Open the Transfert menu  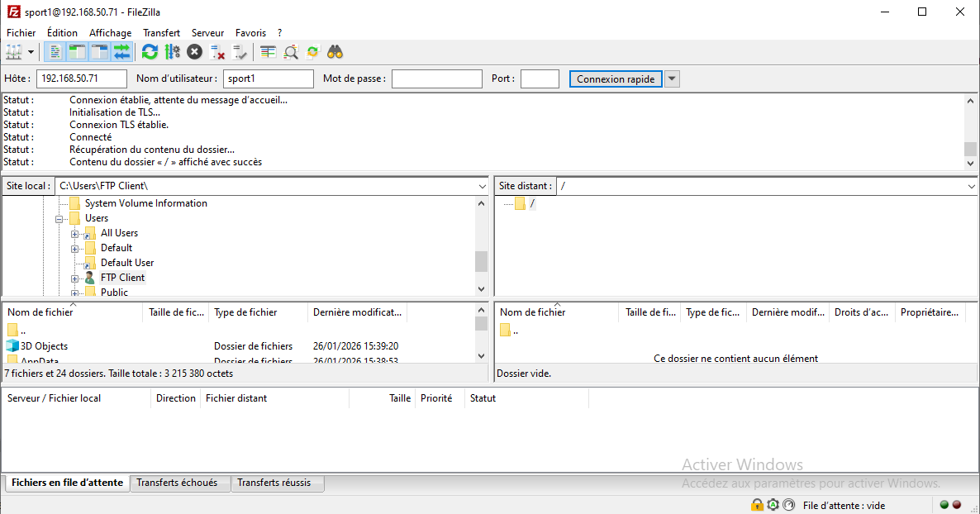coord(161,32)
